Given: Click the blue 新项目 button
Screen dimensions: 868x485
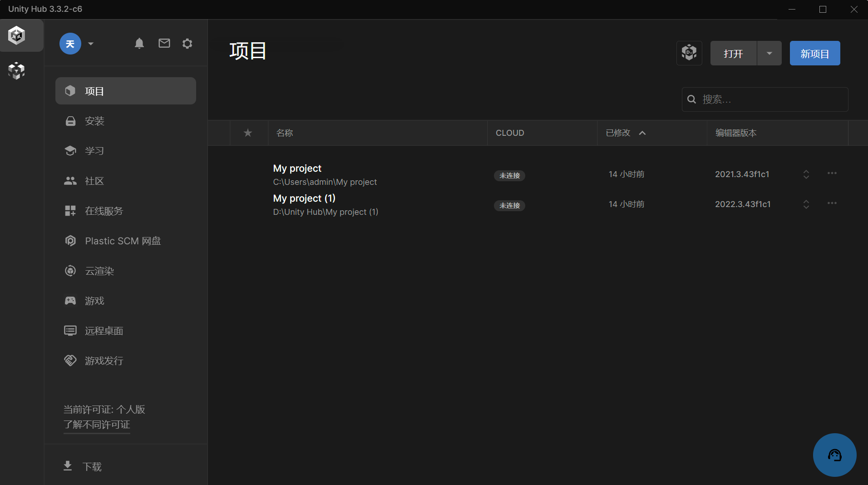Looking at the screenshot, I should point(815,53).
